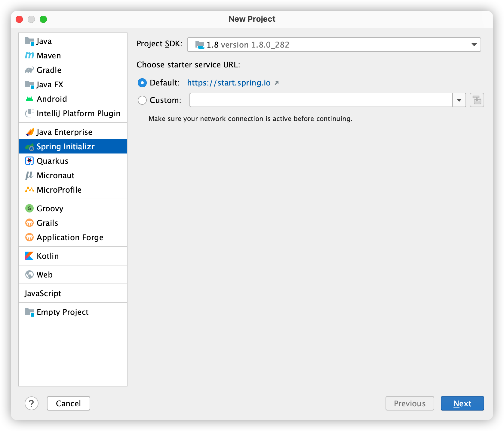Click the Empty Project folder icon
504x431 pixels.
(x=29, y=312)
